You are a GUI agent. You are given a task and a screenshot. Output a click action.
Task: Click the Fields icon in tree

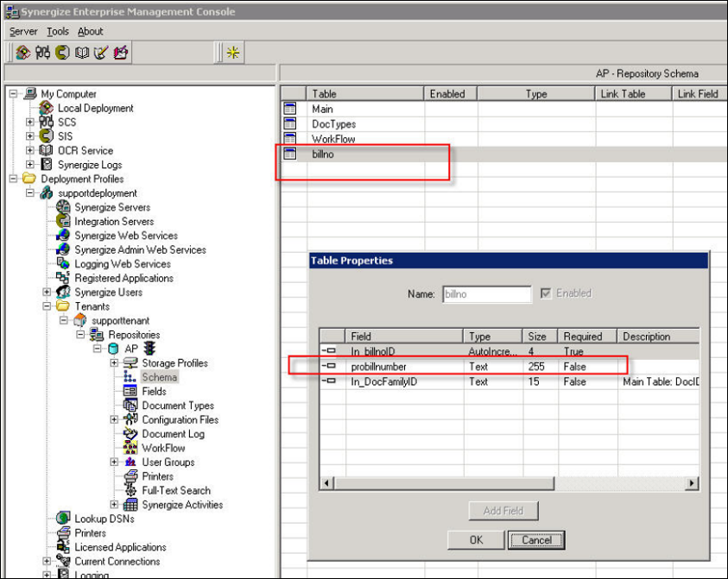130,391
